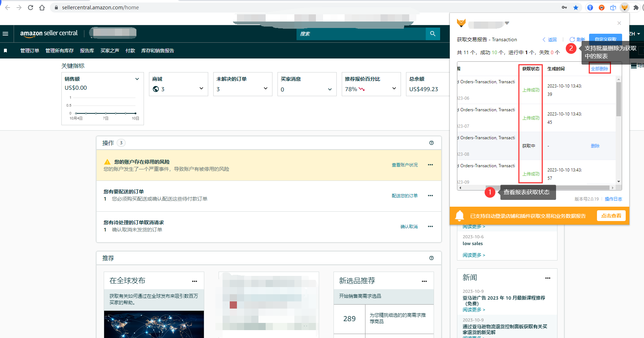This screenshot has height=338, width=644.
Task: Click the plugin panel vertical scrollbar
Action: pyautogui.click(x=619, y=99)
